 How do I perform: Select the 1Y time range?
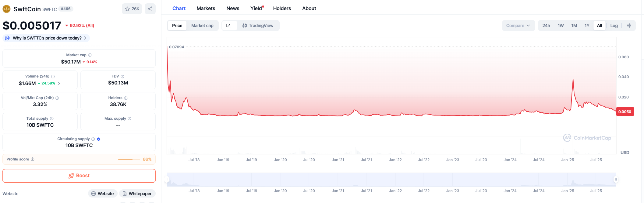coord(587,26)
